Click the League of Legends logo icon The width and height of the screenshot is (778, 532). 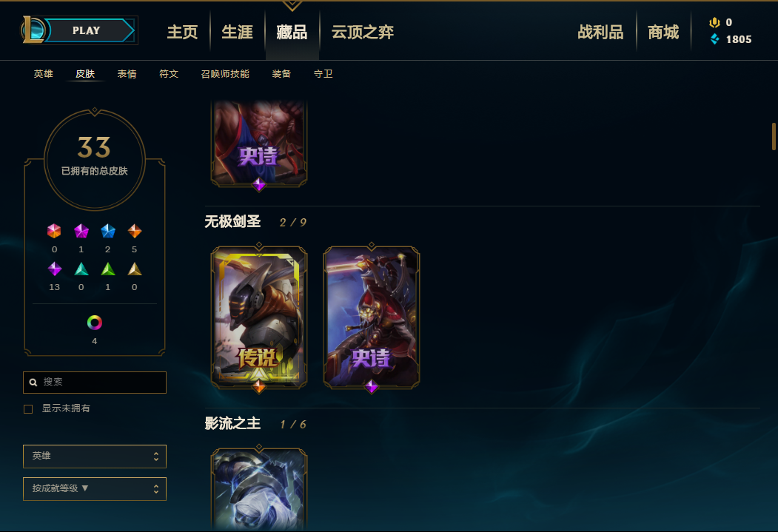pyautogui.click(x=33, y=30)
